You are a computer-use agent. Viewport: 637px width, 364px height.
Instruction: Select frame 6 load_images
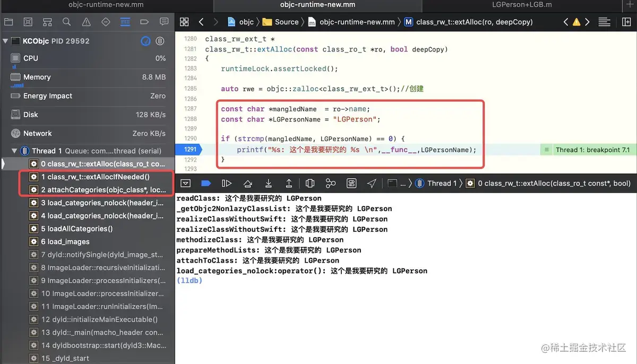88,241
